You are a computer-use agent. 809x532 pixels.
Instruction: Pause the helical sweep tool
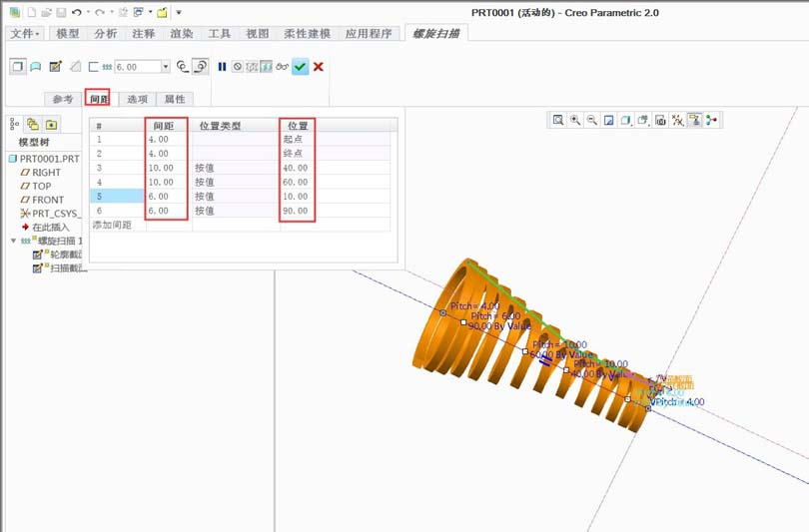[222, 67]
